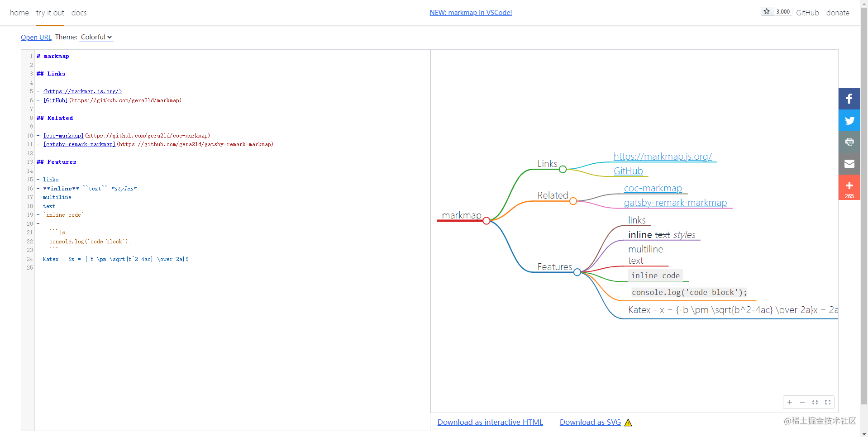Go to the home tab
The image size is (868, 437).
[x=19, y=13]
